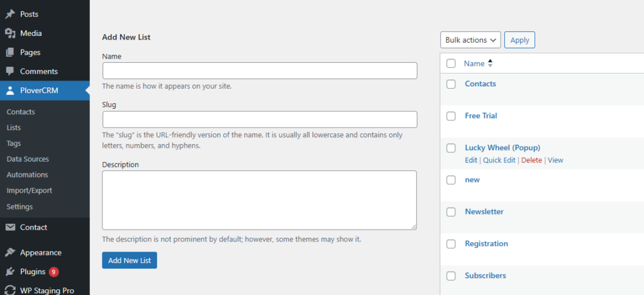Check the select-all checkbox beside Name header
The image size is (644, 295).
coord(451,64)
